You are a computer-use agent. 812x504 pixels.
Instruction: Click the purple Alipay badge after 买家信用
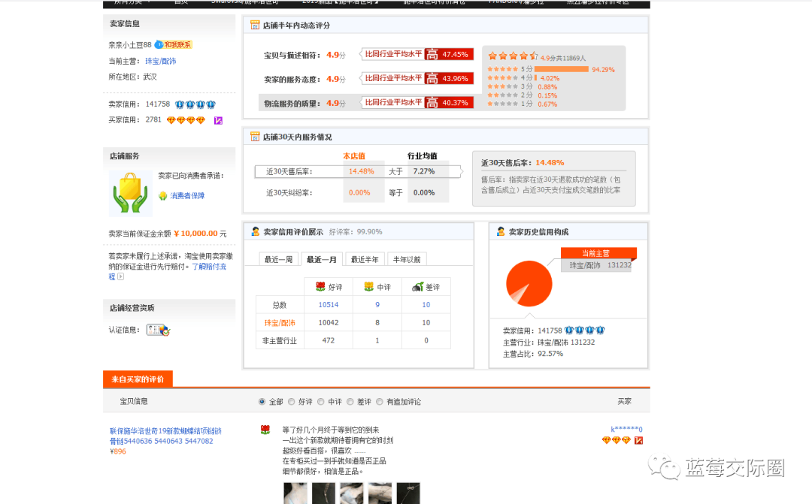[218, 120]
